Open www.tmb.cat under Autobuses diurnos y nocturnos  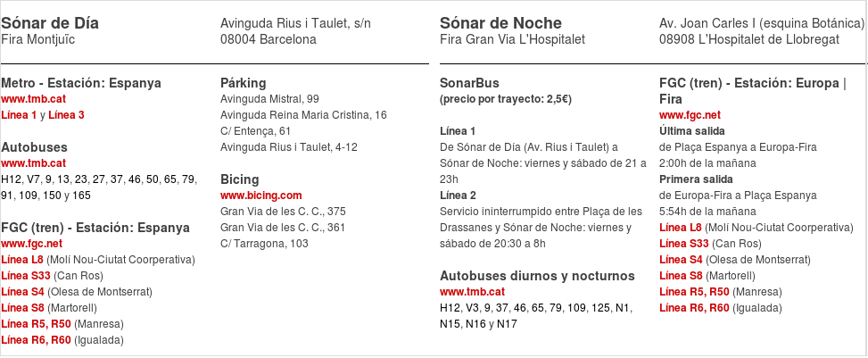coord(472,292)
